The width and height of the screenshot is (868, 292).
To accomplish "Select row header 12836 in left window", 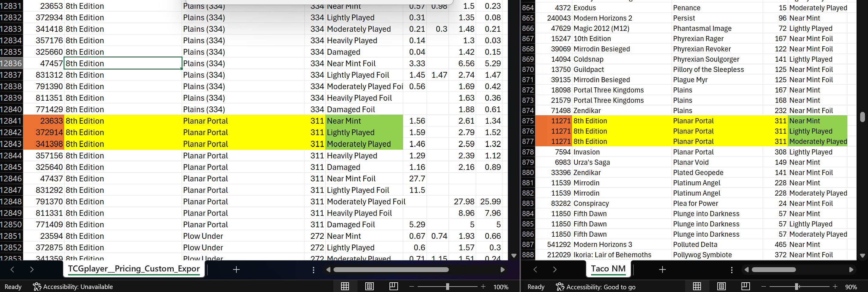I will click(11, 63).
